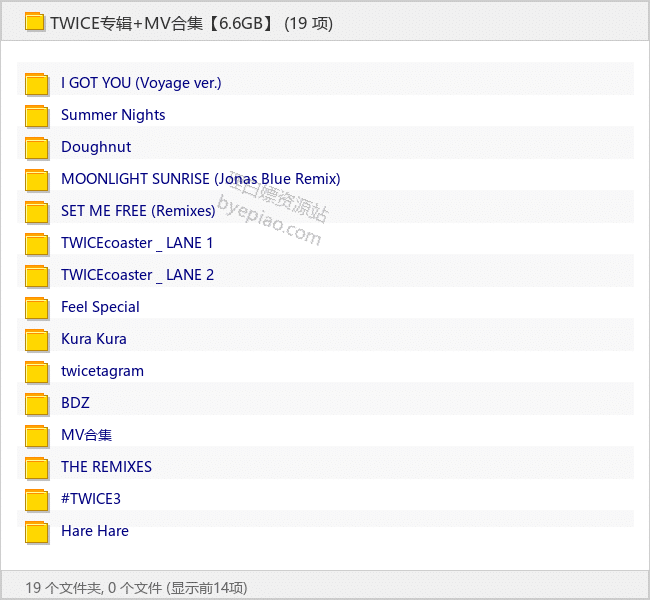The image size is (650, 600).
Task: Click the folder icon beside SET ME FREE (Remixes)
Action: (36, 211)
